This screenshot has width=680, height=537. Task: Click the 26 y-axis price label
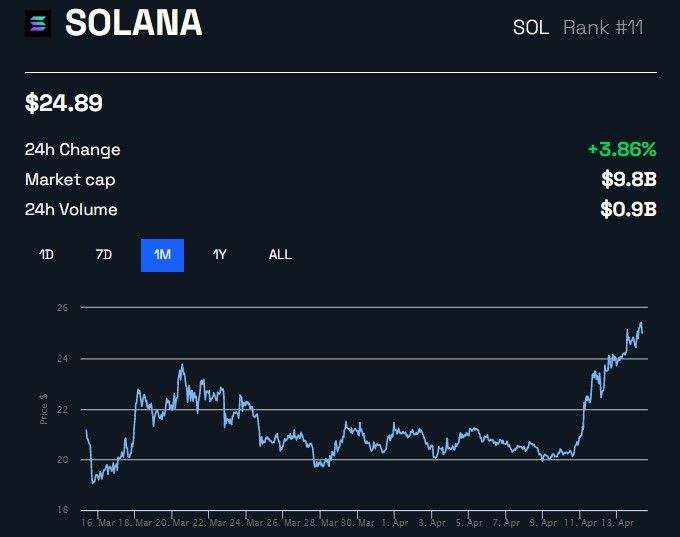click(x=62, y=308)
